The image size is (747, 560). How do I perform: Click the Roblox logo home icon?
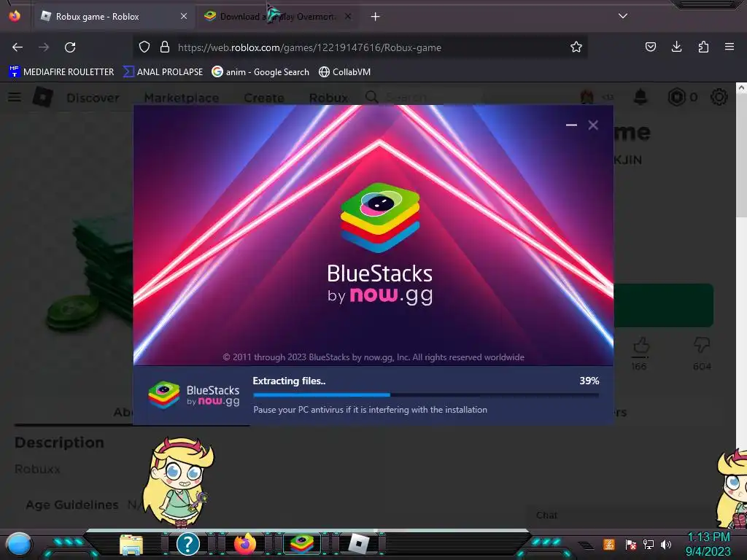[43, 97]
